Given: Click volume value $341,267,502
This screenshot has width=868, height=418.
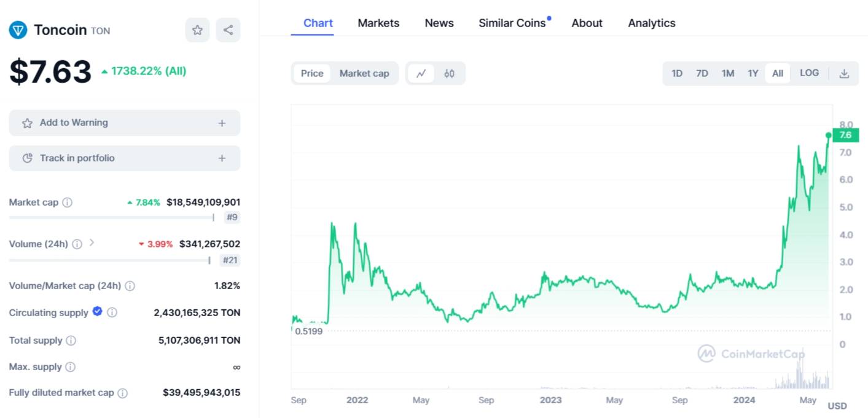Looking at the screenshot, I should [209, 244].
